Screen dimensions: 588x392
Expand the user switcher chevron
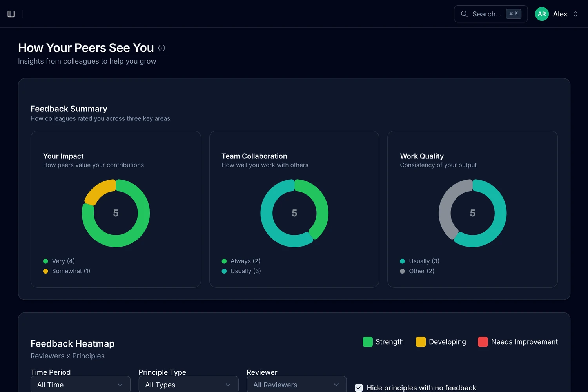tap(575, 14)
